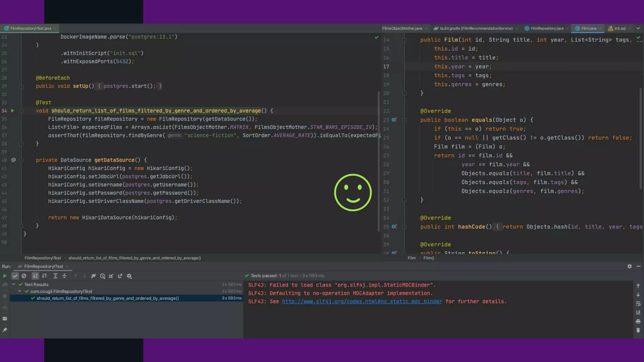Clear console output with trash icon
The width and height of the screenshot is (644, 362).
pyautogui.click(x=638, y=330)
